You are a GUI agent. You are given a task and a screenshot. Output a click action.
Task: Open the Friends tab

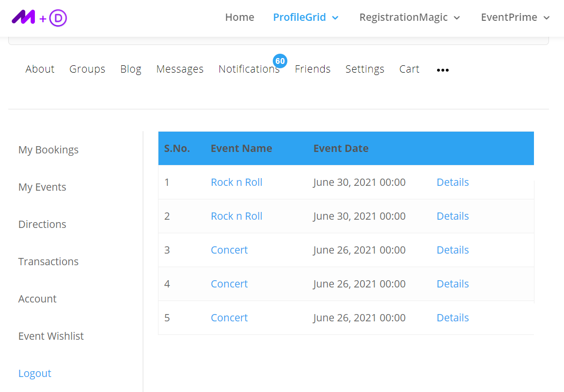click(313, 69)
